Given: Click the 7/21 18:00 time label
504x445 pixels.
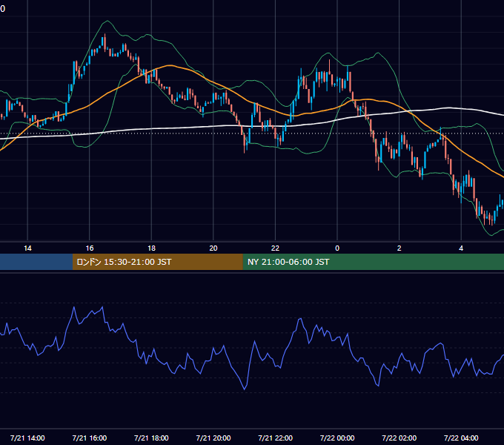Looking at the screenshot, I should pyautogui.click(x=151, y=438).
